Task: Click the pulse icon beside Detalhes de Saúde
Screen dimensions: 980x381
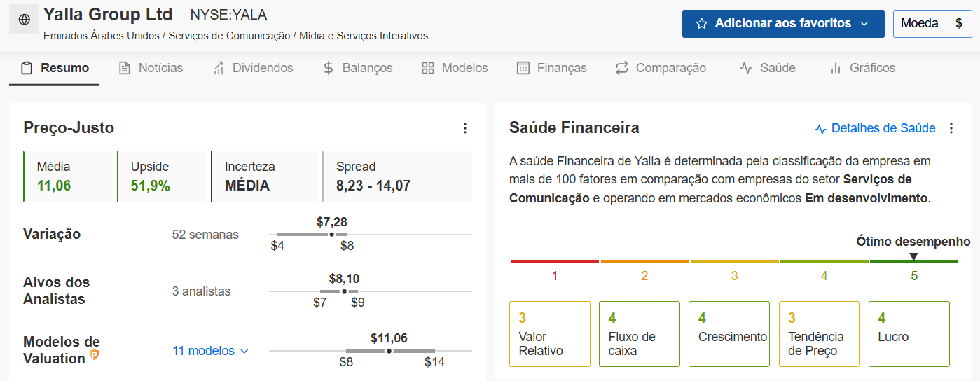Action: [821, 129]
